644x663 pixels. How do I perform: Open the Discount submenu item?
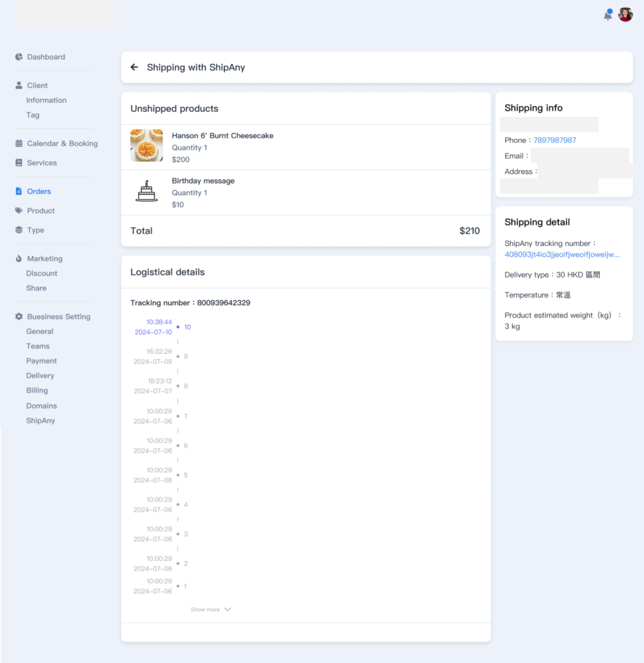click(41, 273)
